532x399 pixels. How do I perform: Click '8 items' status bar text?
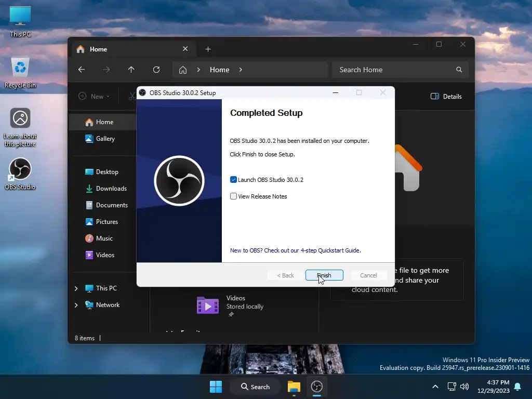[x=85, y=338]
